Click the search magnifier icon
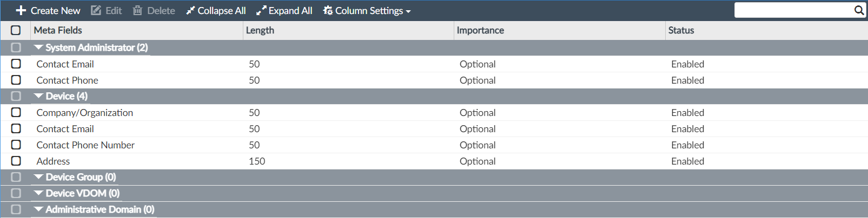The height and width of the screenshot is (218, 868). point(859,10)
